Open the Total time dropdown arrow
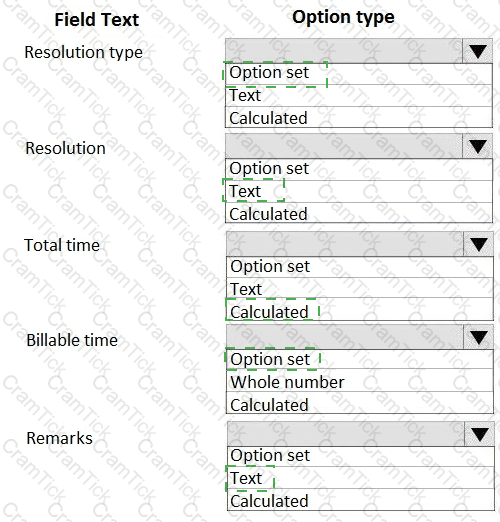500x522 pixels. (x=478, y=244)
